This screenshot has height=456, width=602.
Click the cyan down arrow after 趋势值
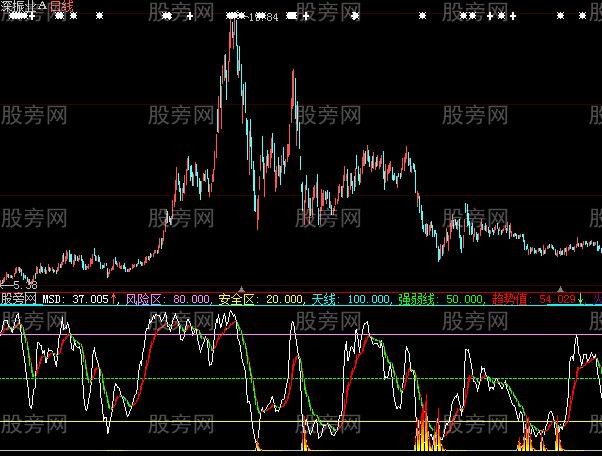coord(583,298)
